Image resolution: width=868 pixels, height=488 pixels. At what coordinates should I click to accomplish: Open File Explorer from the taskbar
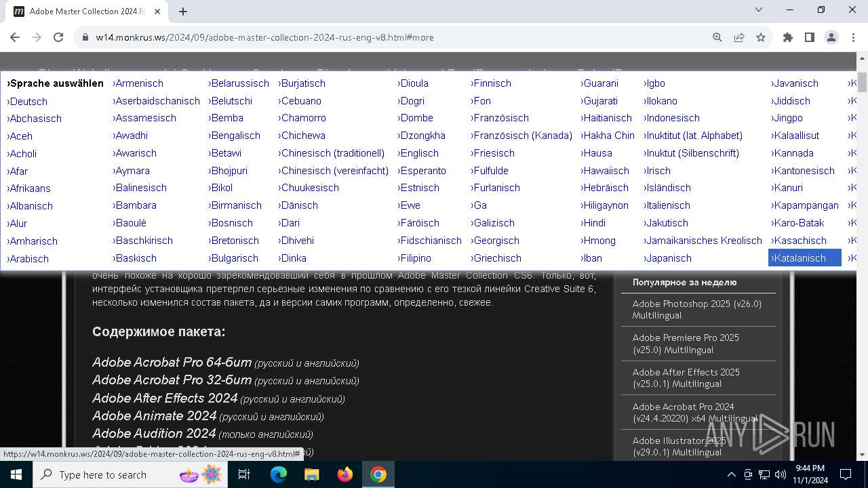[x=311, y=474]
